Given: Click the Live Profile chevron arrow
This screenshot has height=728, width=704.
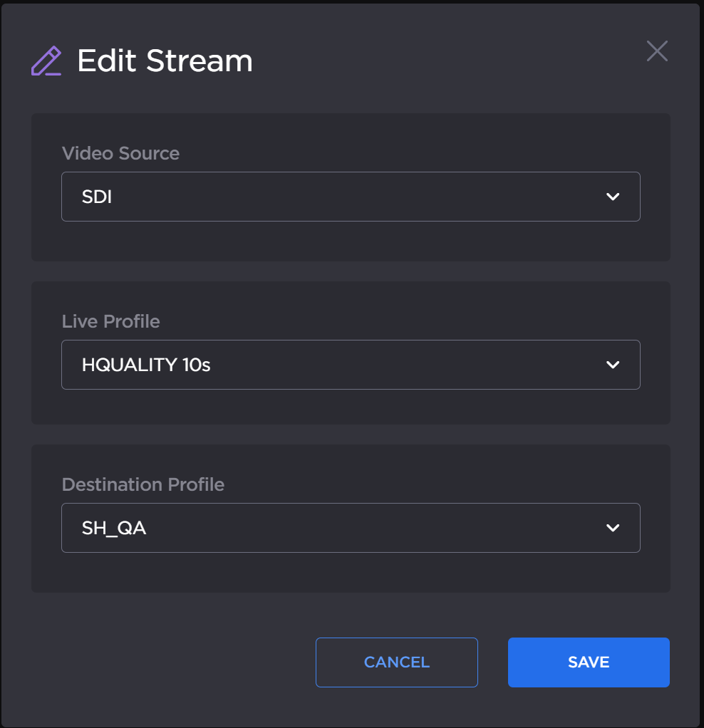Looking at the screenshot, I should [612, 365].
